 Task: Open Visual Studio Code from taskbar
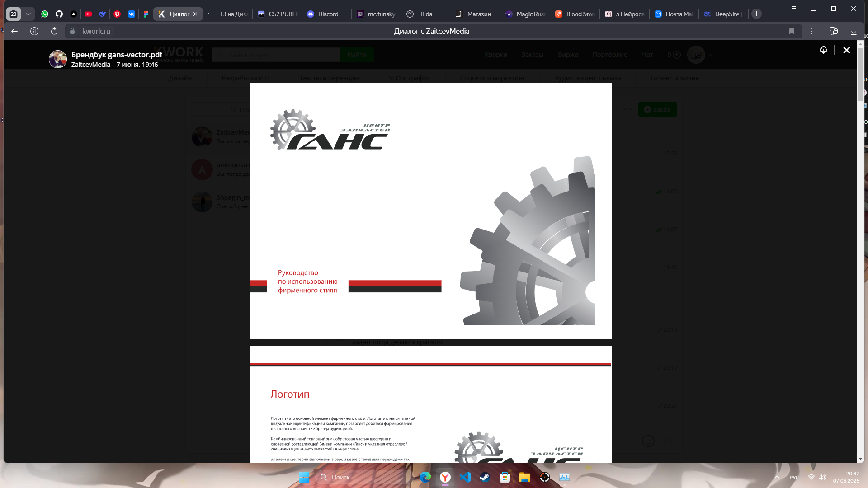pos(465,477)
